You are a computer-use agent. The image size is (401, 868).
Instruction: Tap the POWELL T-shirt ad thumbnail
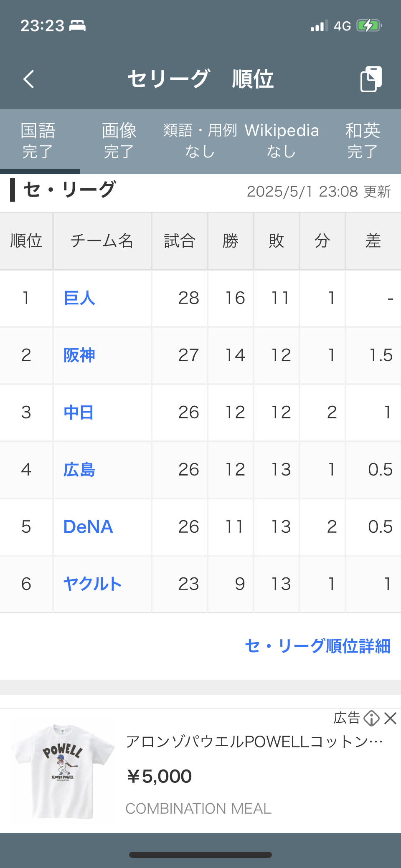coord(63,771)
